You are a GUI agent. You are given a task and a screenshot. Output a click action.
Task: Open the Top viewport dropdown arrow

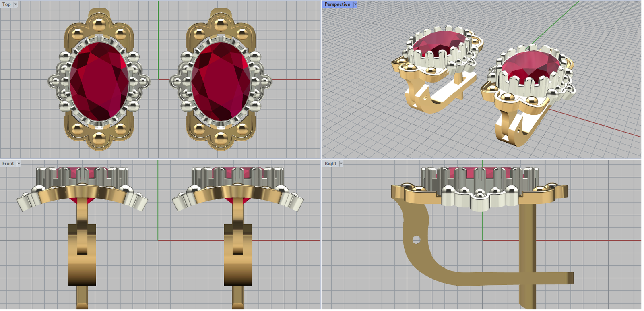tap(16, 4)
